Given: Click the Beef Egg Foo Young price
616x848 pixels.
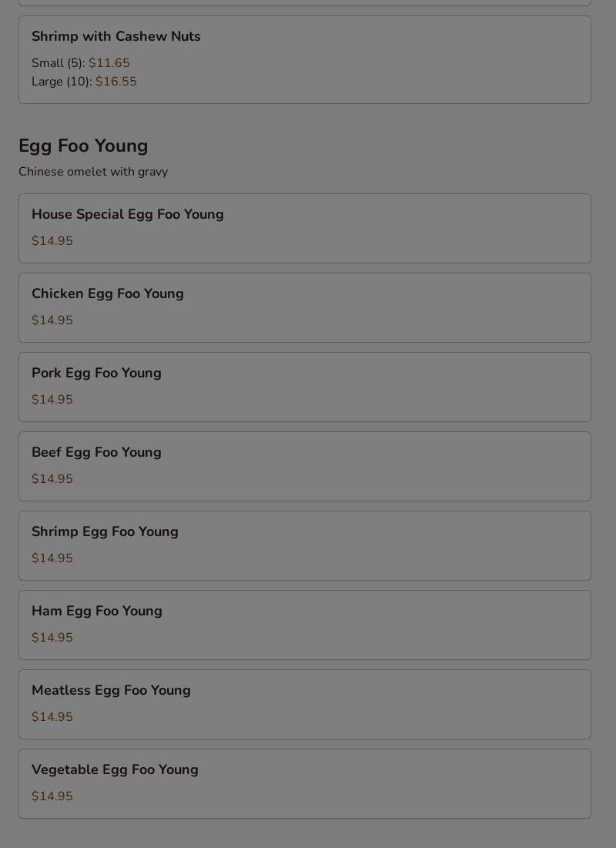Looking at the screenshot, I should [52, 479].
